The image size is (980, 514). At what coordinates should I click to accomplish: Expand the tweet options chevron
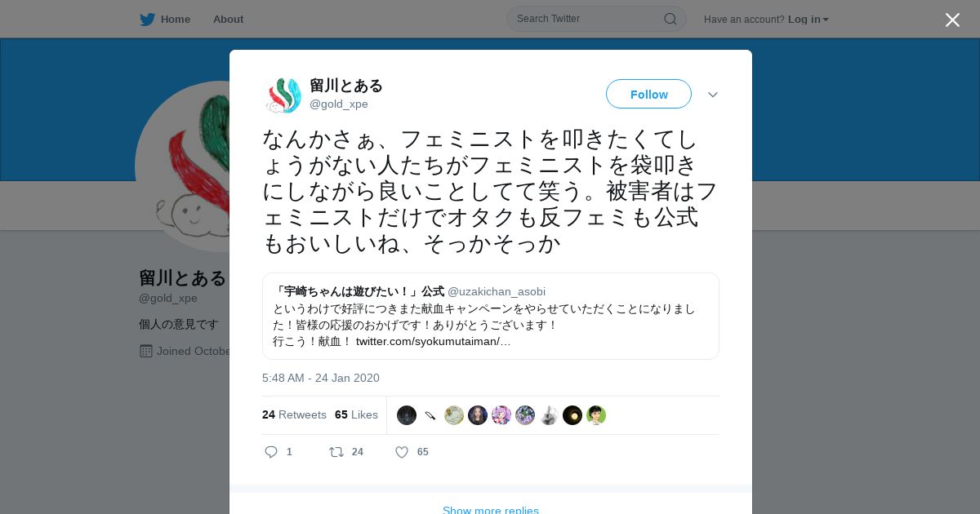(x=713, y=95)
